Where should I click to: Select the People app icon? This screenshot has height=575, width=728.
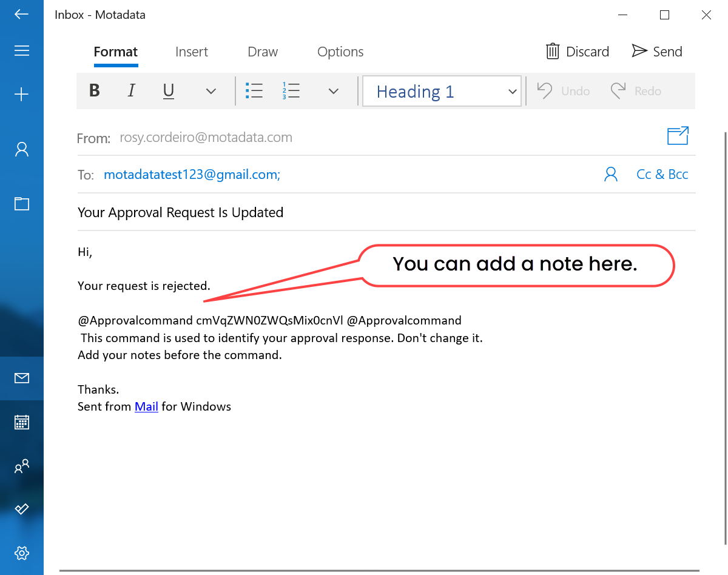(22, 465)
